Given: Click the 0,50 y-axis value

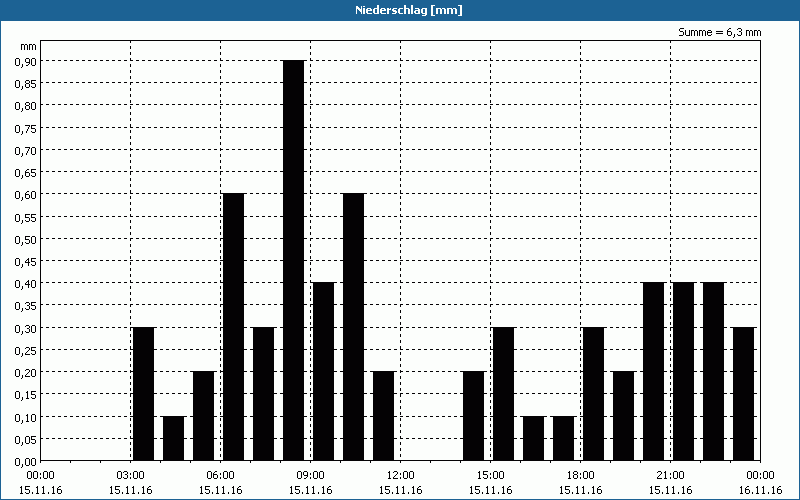Looking at the screenshot, I should click(x=26, y=239).
